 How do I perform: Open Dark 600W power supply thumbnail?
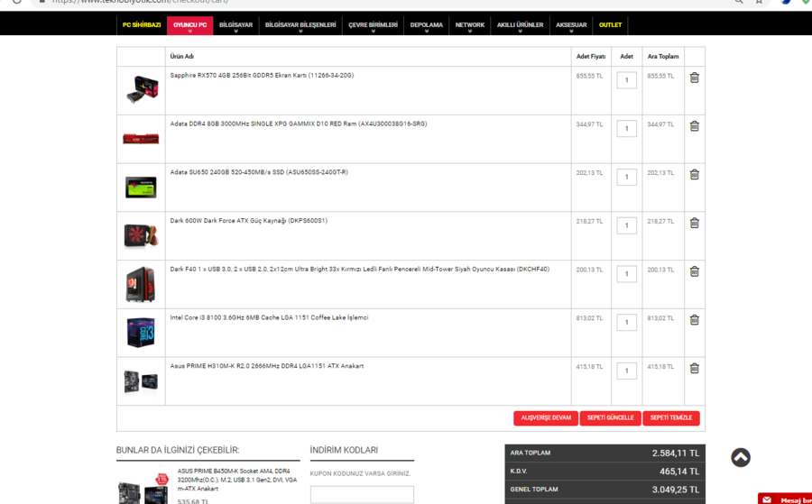[x=141, y=236]
